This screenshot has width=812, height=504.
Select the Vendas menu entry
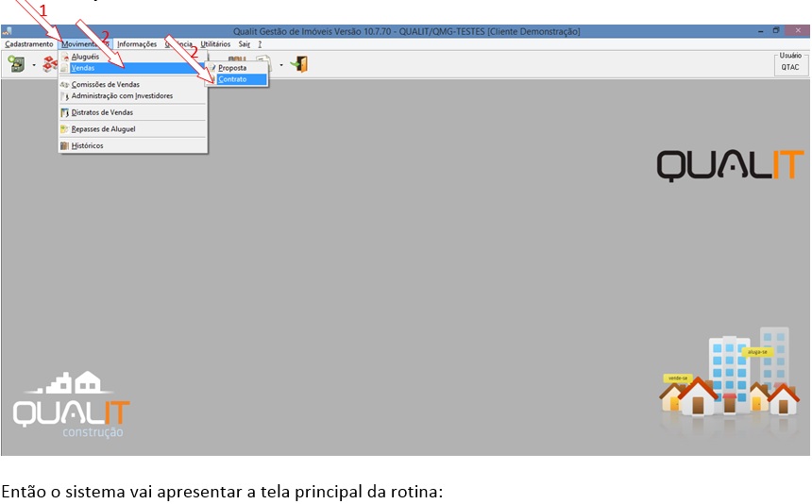click(132, 68)
